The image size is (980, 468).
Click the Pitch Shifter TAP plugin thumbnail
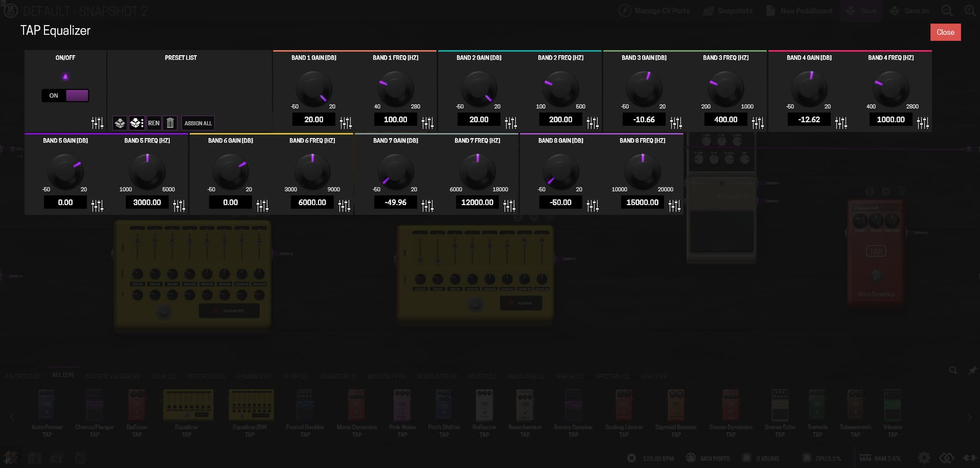point(444,405)
